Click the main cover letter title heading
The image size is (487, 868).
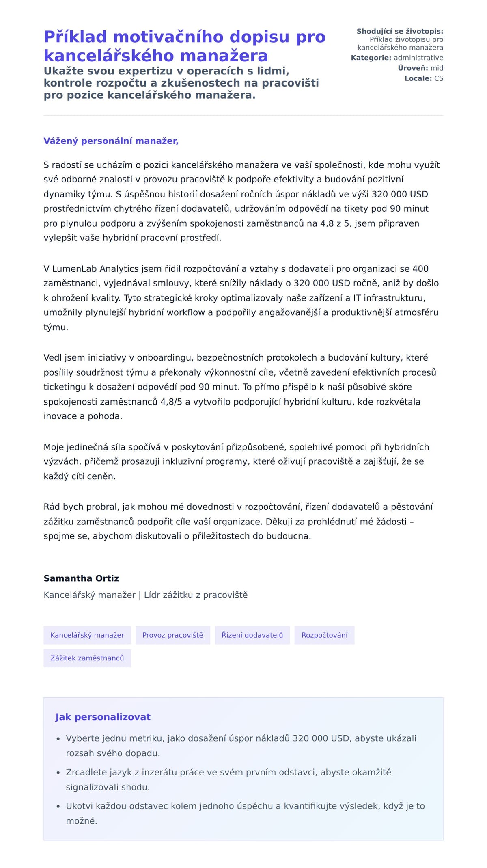(185, 46)
